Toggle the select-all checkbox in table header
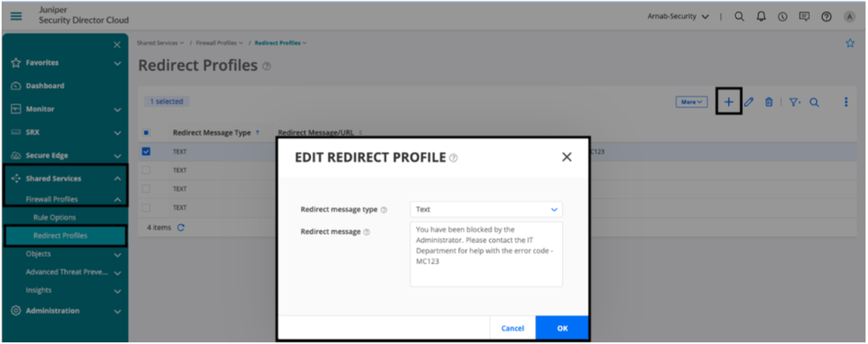This screenshot has height=344, width=868. [x=146, y=133]
